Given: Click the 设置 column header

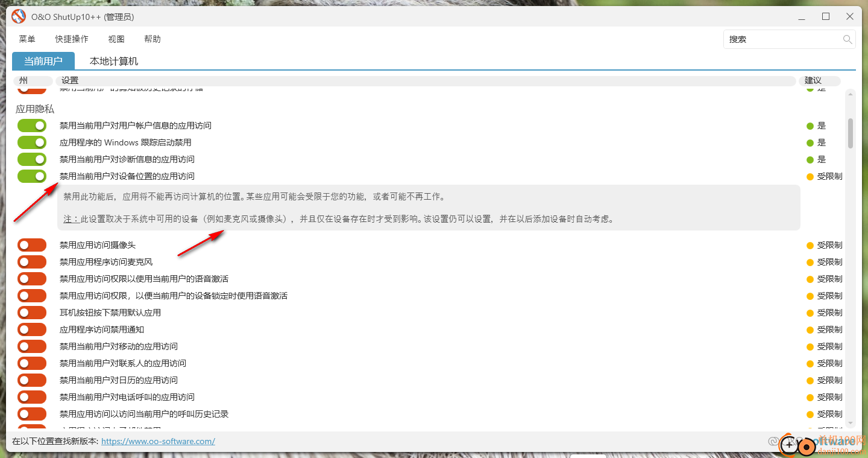Looking at the screenshot, I should click(x=426, y=80).
